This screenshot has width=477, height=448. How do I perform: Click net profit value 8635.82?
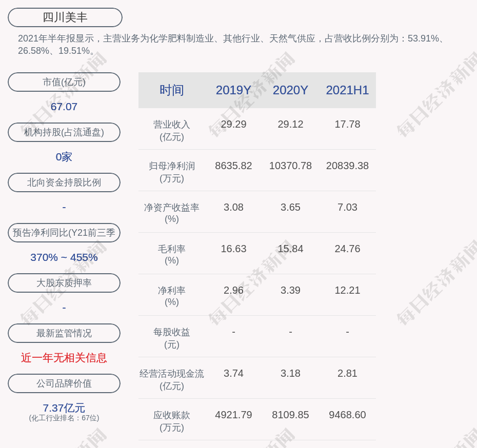pyautogui.click(x=233, y=166)
